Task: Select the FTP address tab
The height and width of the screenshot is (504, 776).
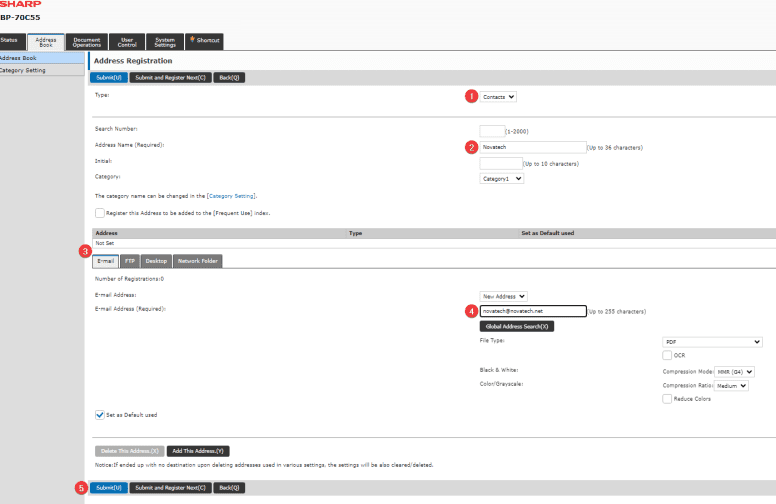Action: (x=130, y=261)
